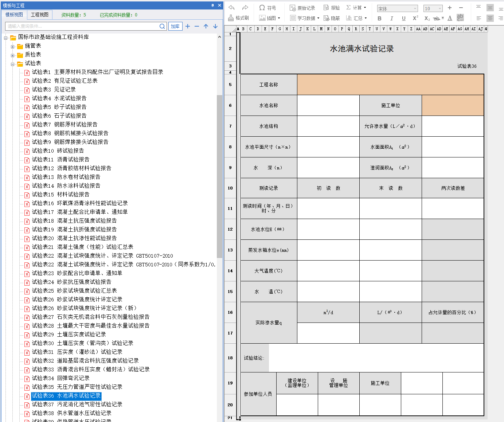Toggle underline formatting
Viewport: 504px width, 422px height.
(403, 18)
